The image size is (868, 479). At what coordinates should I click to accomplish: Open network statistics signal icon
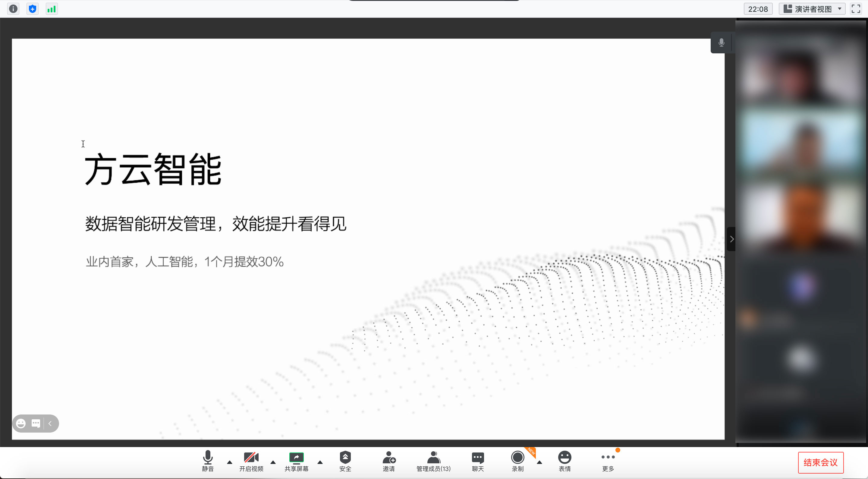click(52, 9)
